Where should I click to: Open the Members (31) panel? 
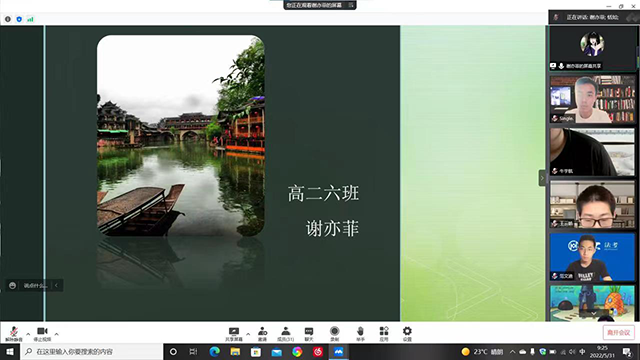[285, 333]
